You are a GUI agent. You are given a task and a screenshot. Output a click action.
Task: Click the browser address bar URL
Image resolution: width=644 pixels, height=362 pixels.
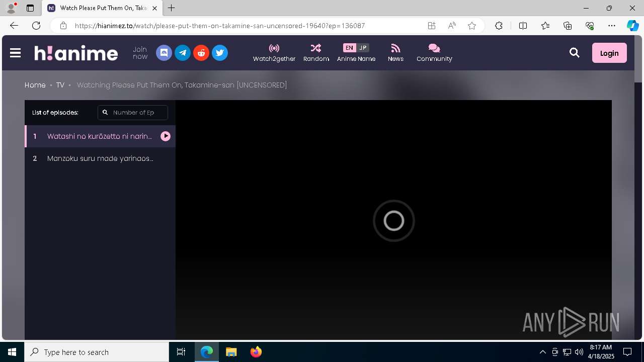220,26
